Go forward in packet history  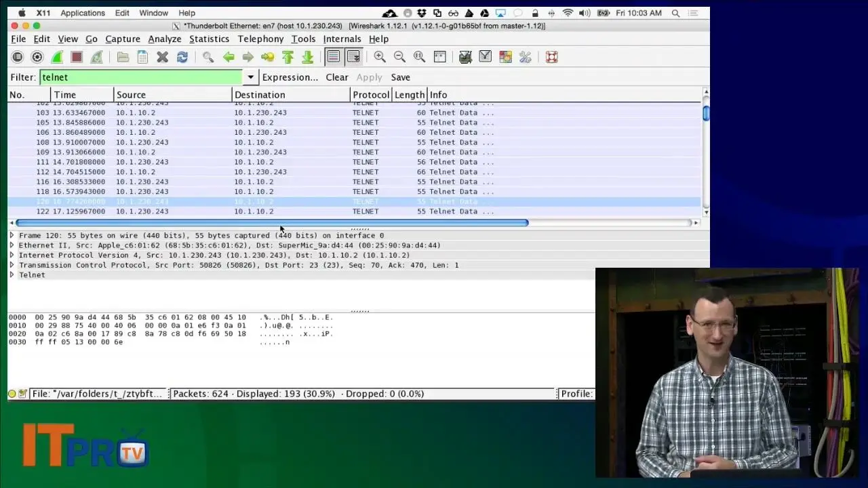tap(248, 57)
